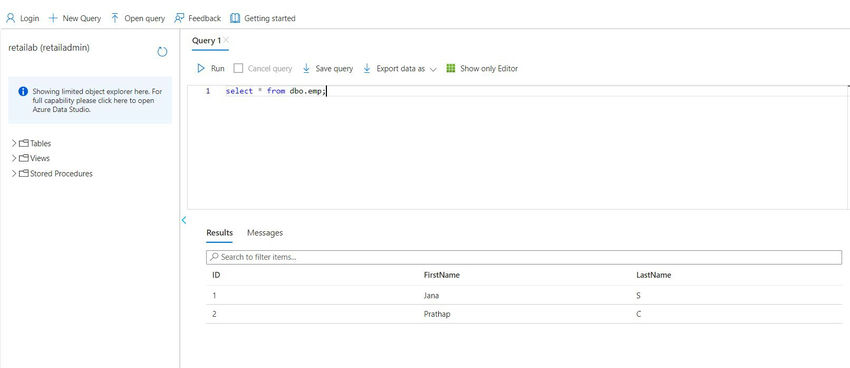Open the Getting started guide
This screenshot has width=850, height=368.
263,18
